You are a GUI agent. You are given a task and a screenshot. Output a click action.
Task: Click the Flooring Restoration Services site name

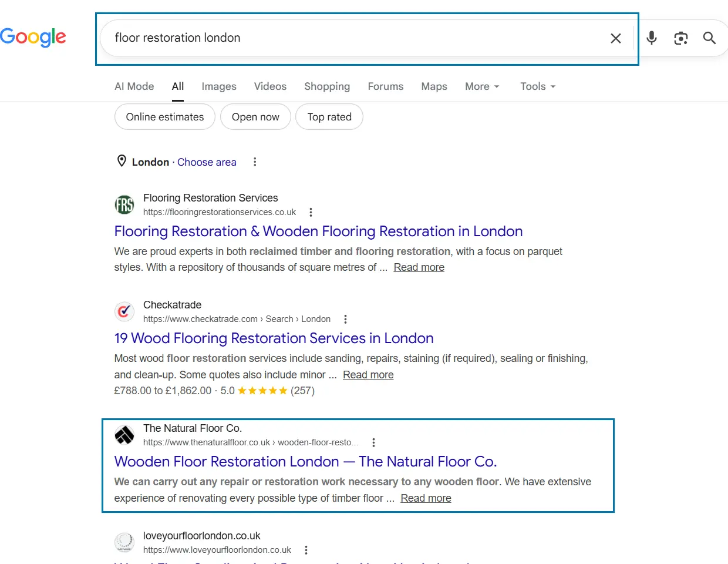tap(211, 198)
